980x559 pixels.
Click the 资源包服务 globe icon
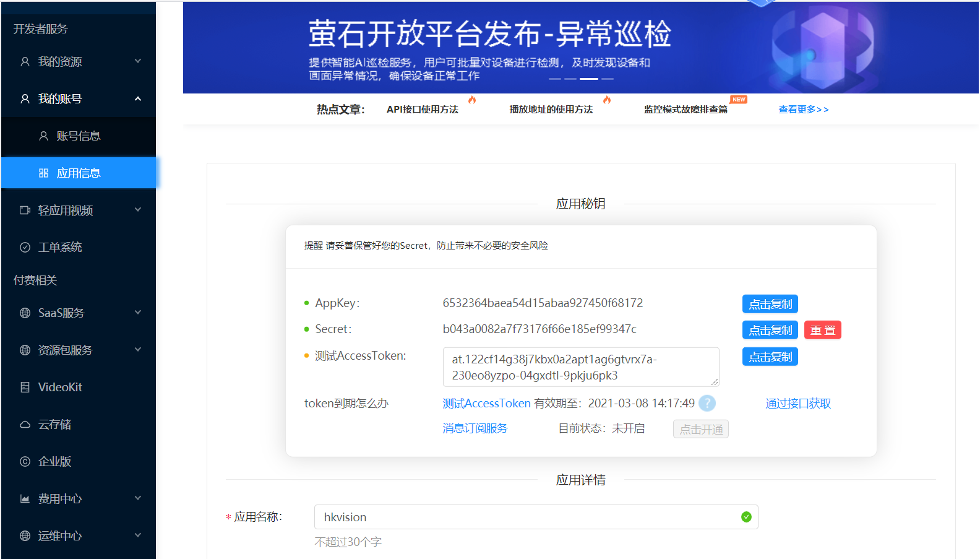25,350
